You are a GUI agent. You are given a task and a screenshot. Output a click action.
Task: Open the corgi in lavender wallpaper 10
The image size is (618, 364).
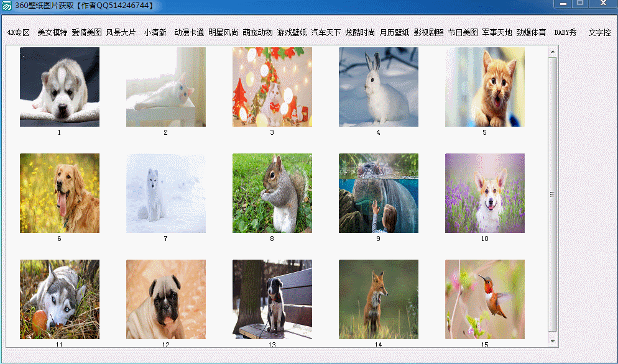click(485, 193)
